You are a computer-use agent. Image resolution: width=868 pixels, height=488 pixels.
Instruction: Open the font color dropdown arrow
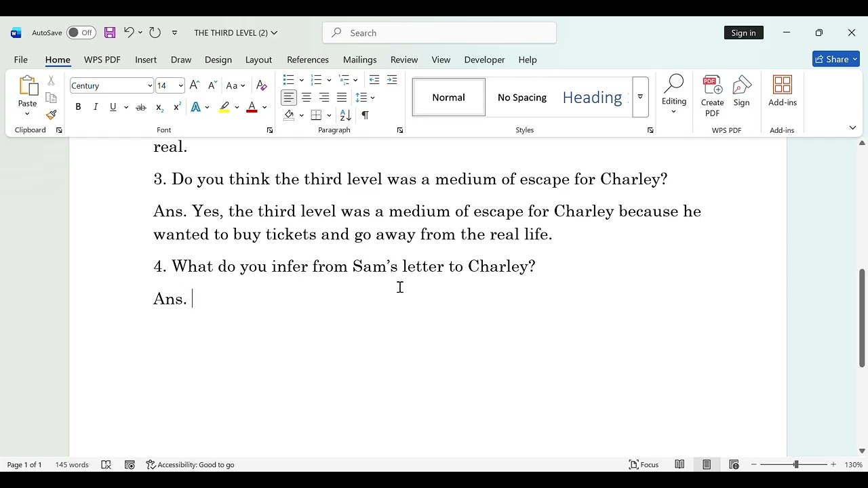[264, 107]
